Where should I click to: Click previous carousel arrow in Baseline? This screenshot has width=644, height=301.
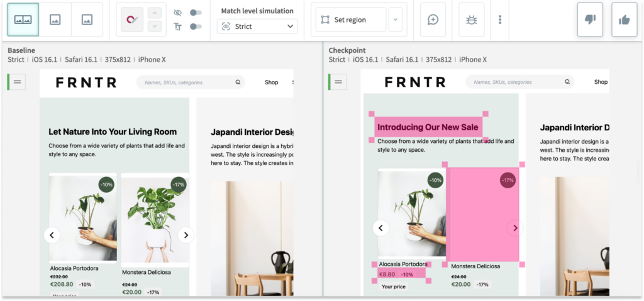52,235
